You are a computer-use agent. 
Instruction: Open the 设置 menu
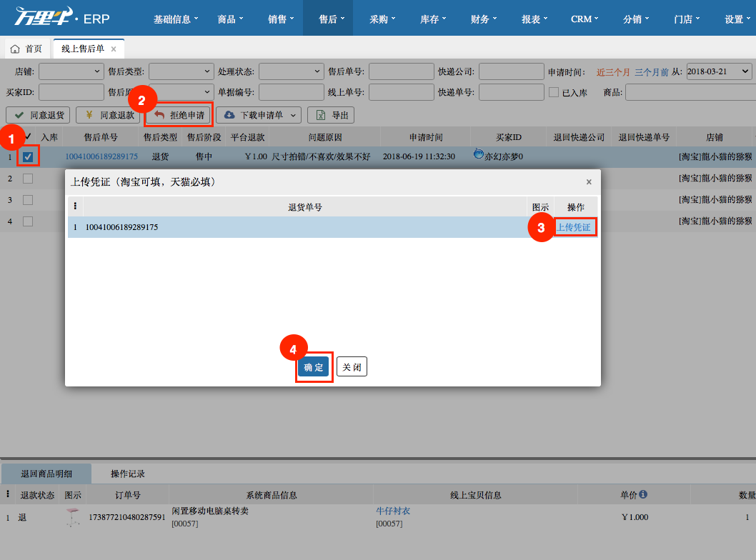click(x=737, y=19)
